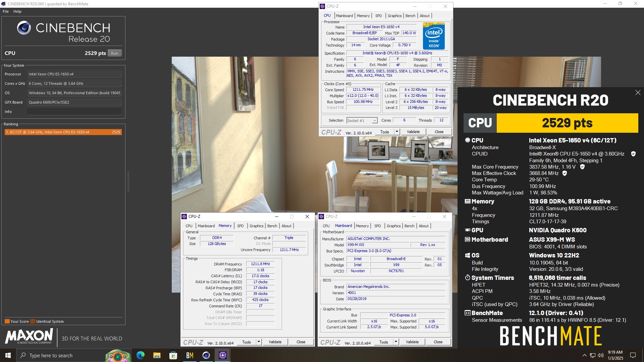
Task: Click the Cinebench Release 20 logo icon
Action: 24,28
